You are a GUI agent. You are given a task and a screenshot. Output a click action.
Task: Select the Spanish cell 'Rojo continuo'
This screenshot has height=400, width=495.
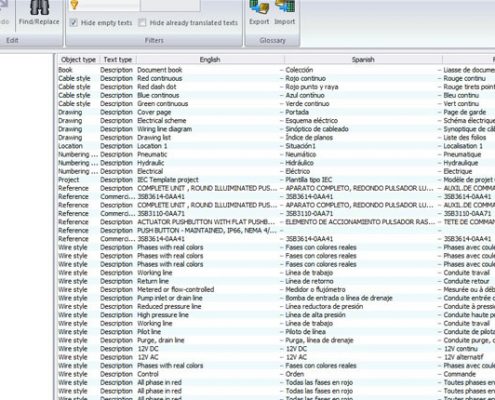click(305, 79)
